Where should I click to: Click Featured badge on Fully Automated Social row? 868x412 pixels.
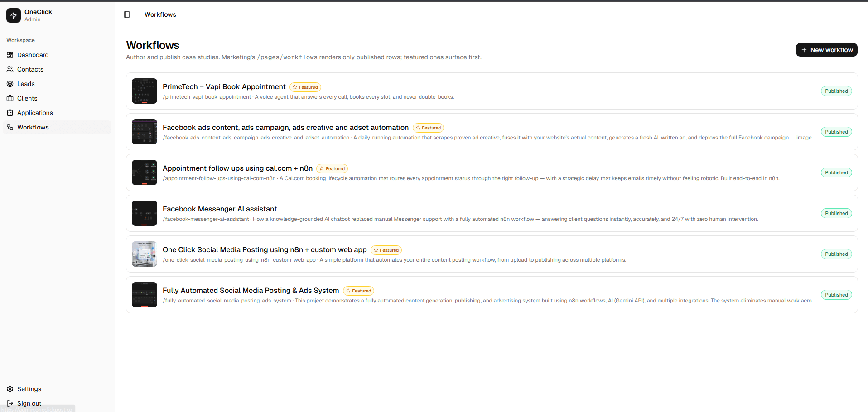pos(358,291)
